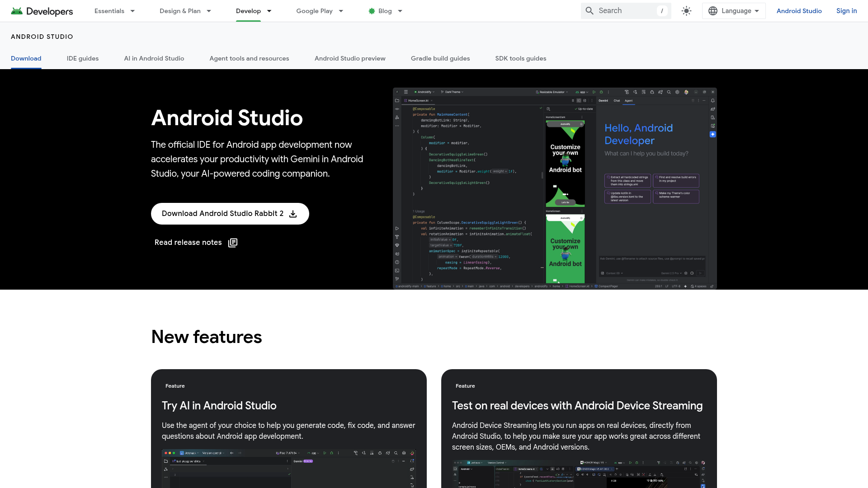Go to Android Studio preview tab

click(x=350, y=59)
